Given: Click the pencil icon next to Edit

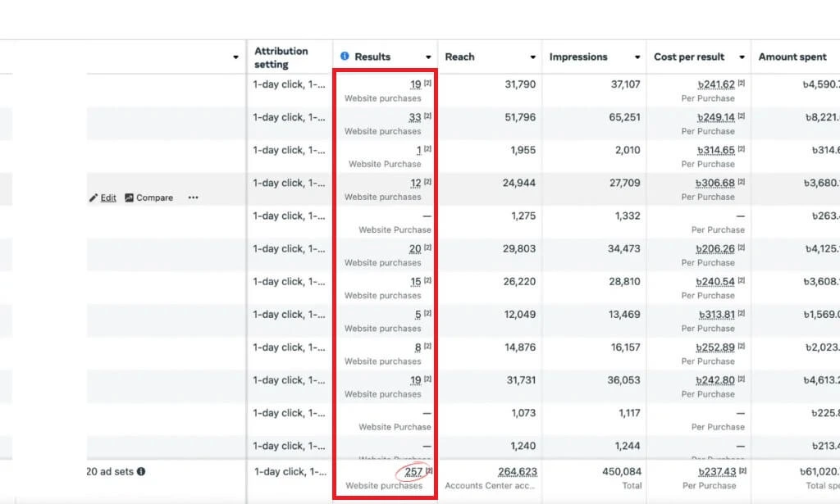Looking at the screenshot, I should 94,198.
